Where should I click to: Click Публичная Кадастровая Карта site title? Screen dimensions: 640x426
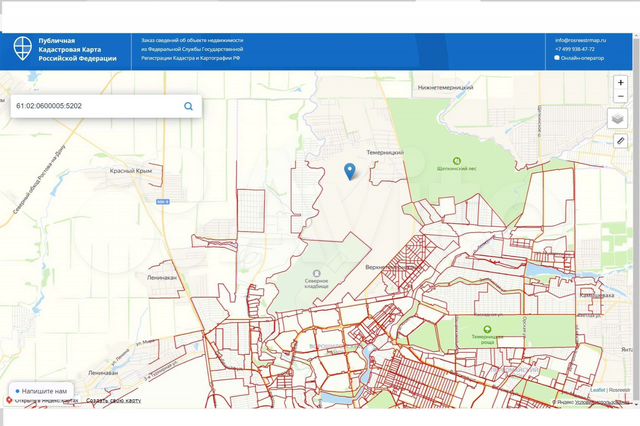coord(76,49)
